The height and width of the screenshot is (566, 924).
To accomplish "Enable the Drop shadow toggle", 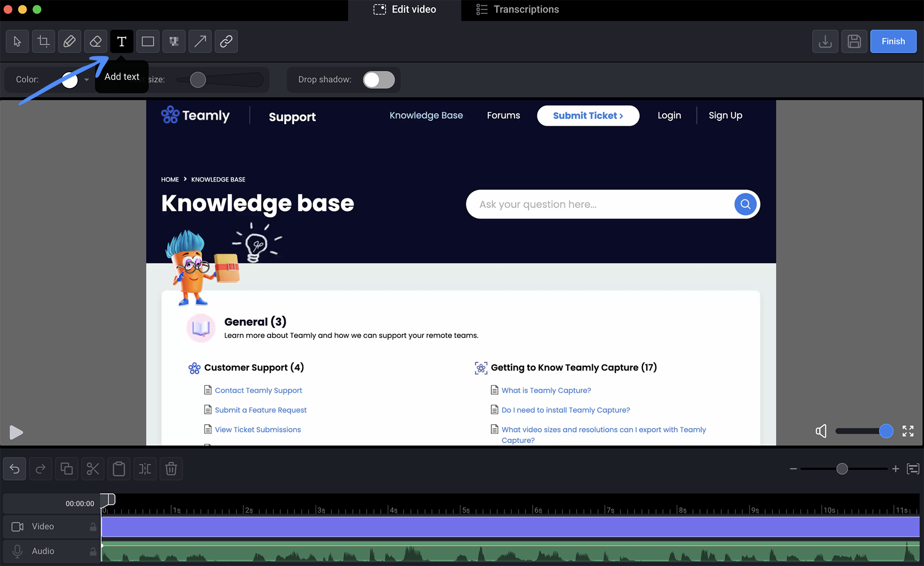I will pos(379,80).
